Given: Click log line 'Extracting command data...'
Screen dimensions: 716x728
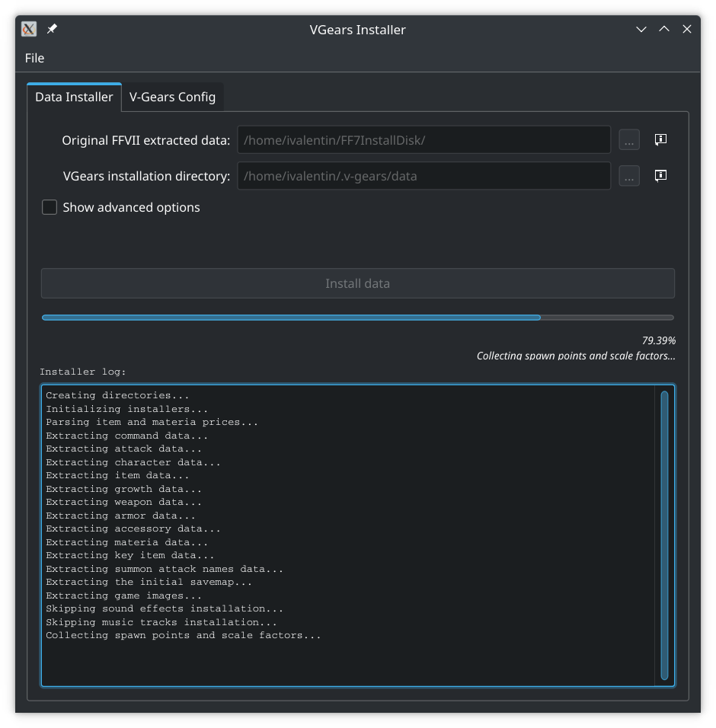Looking at the screenshot, I should point(126,436).
